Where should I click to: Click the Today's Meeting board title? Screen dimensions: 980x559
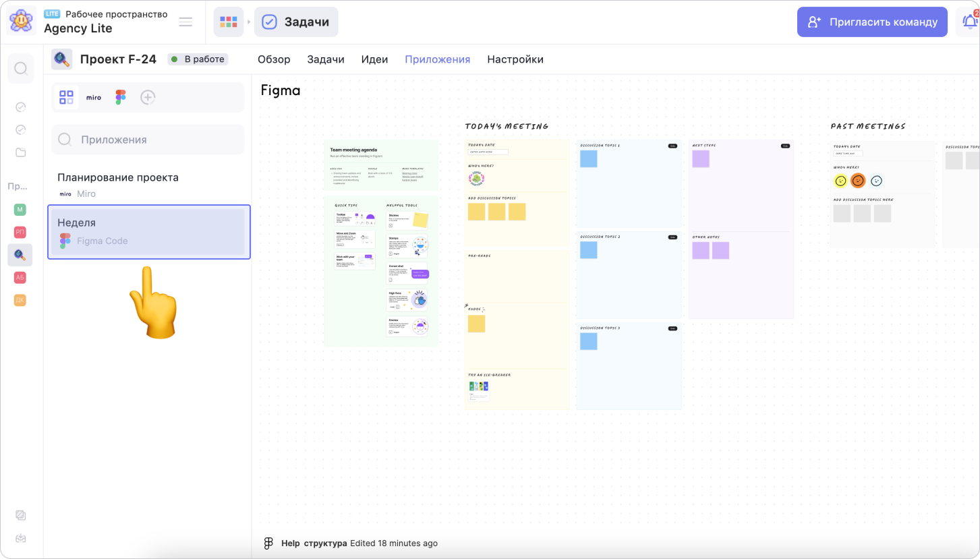pyautogui.click(x=507, y=126)
